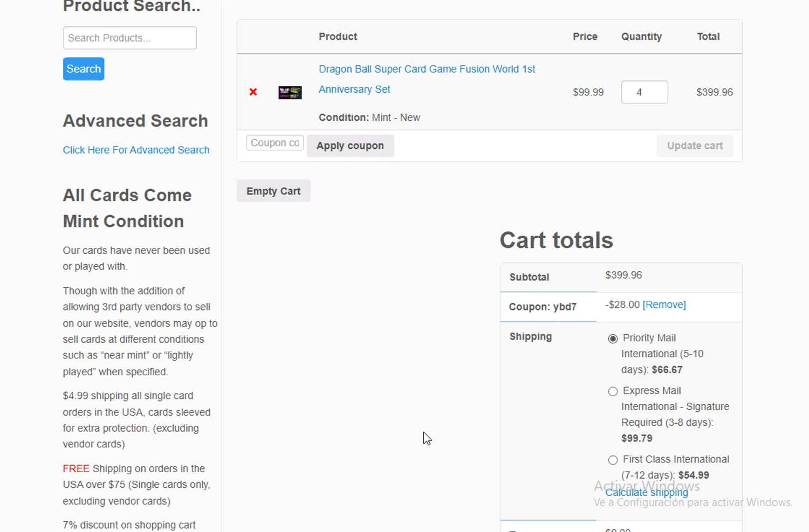Open the Calculate shipping link
The height and width of the screenshot is (532, 809).
click(647, 493)
